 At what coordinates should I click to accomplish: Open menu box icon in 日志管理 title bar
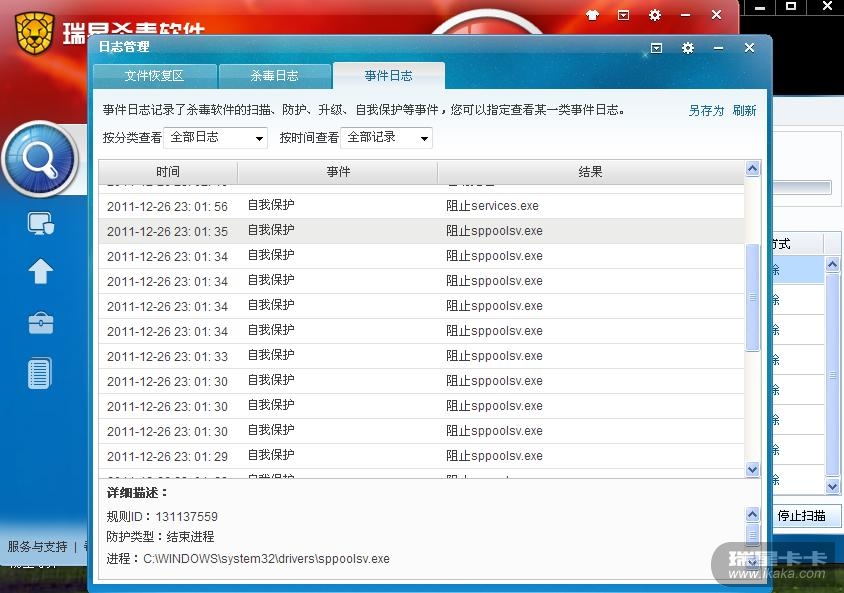pyautogui.click(x=656, y=48)
